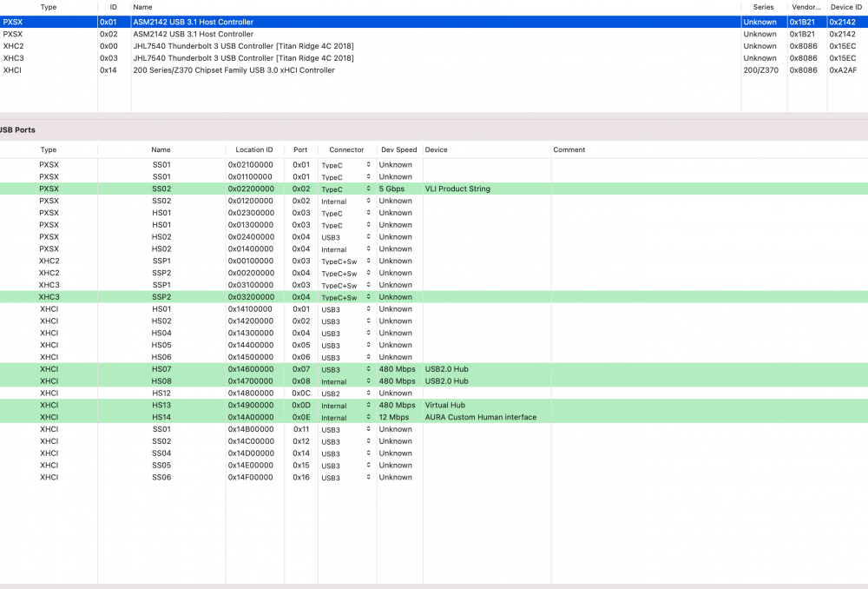Click the Device column header in ports table
Viewport: 868px width, 589px height.
pos(437,149)
